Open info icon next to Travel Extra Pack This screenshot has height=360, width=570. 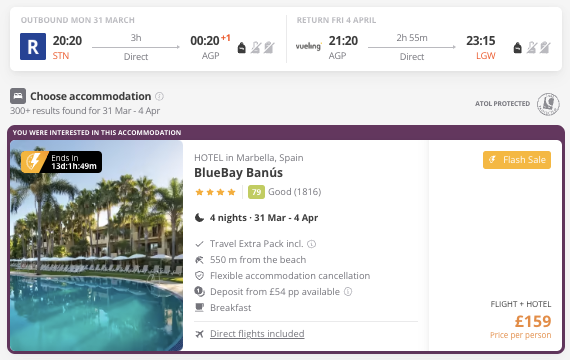coord(312,244)
